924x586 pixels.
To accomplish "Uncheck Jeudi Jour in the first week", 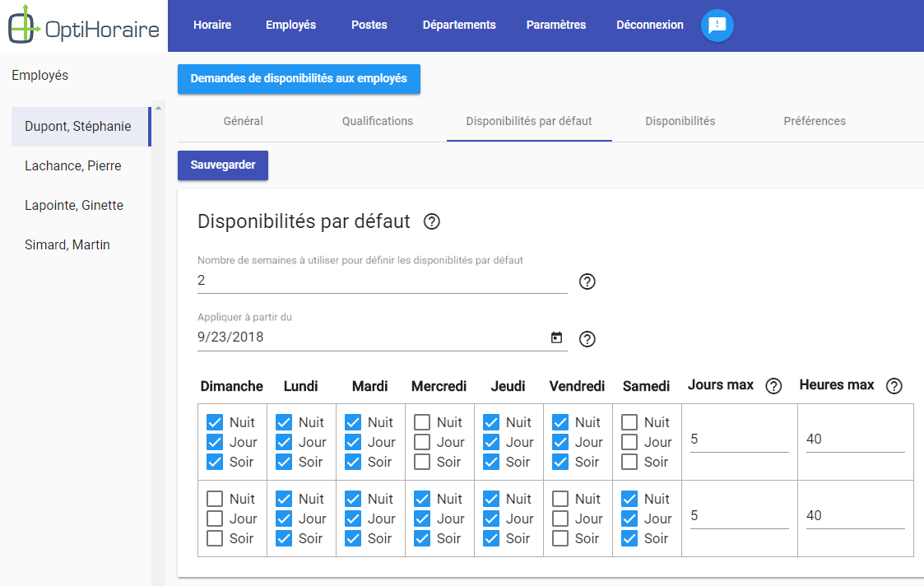I will pos(491,442).
